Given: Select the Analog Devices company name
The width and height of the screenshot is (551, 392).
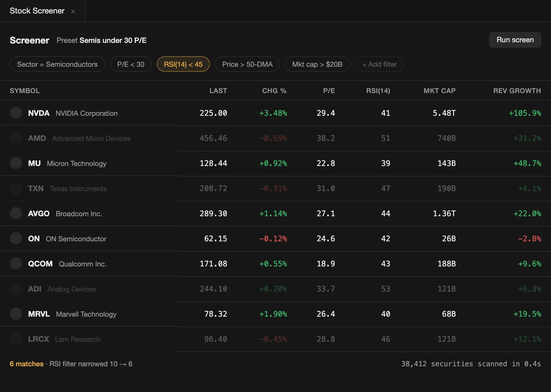Looking at the screenshot, I should tap(72, 289).
